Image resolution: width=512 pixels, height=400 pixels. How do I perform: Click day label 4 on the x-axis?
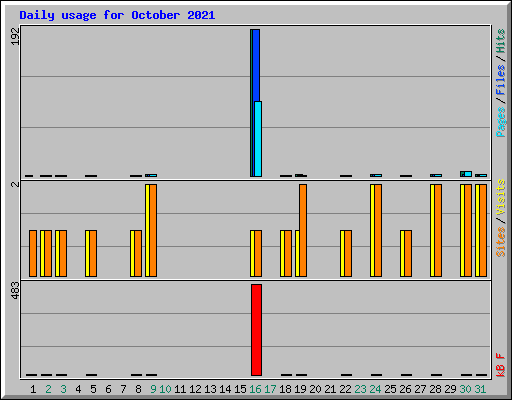[x=78, y=389]
